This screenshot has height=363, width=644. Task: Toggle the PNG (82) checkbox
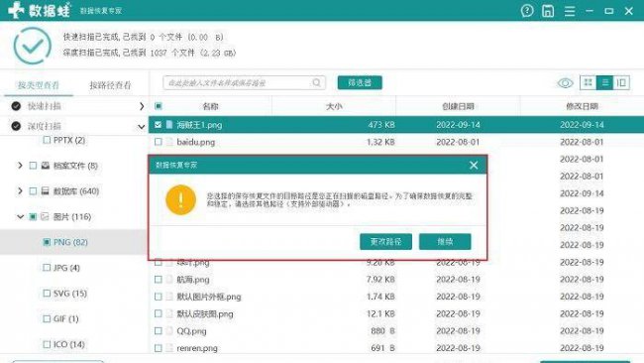(x=47, y=242)
